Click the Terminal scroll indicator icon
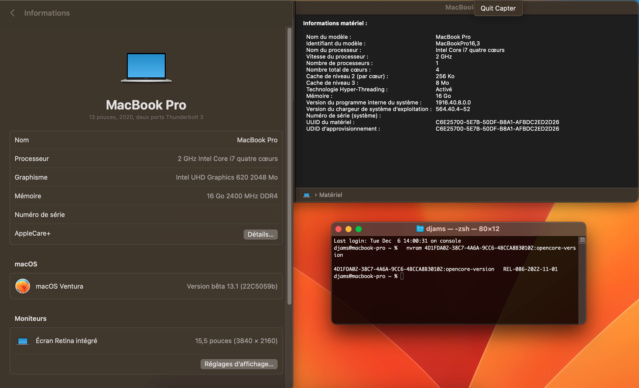 coord(582,240)
